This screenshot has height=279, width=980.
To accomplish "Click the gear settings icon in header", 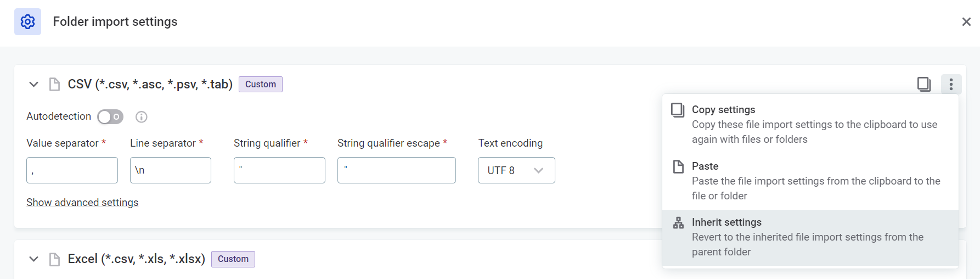I will coord(27,22).
